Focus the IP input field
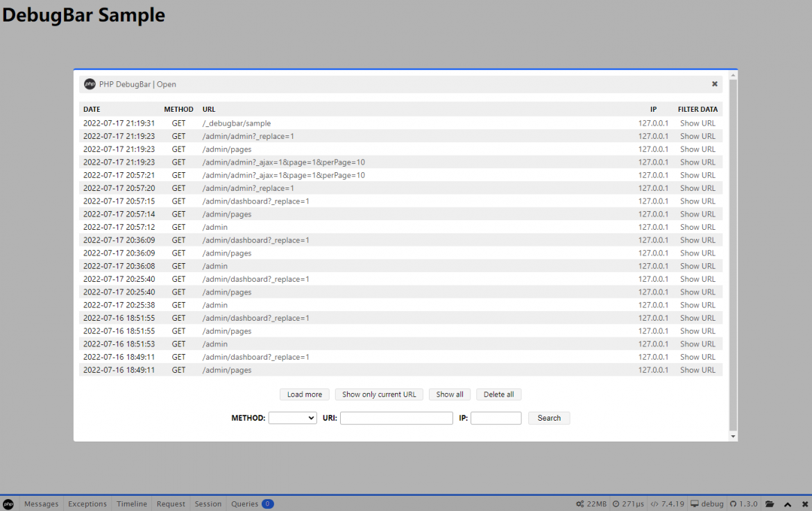The height and width of the screenshot is (511, 812). (x=496, y=418)
